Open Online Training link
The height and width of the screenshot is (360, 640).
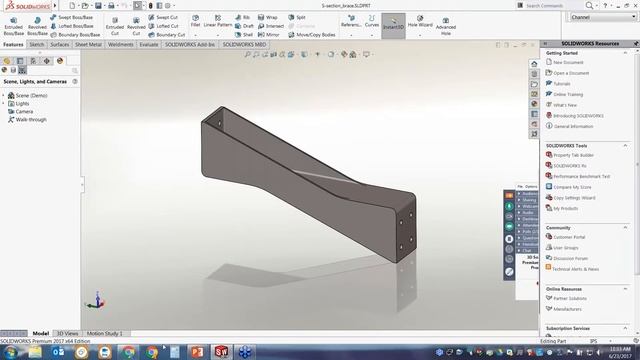[x=568, y=94]
